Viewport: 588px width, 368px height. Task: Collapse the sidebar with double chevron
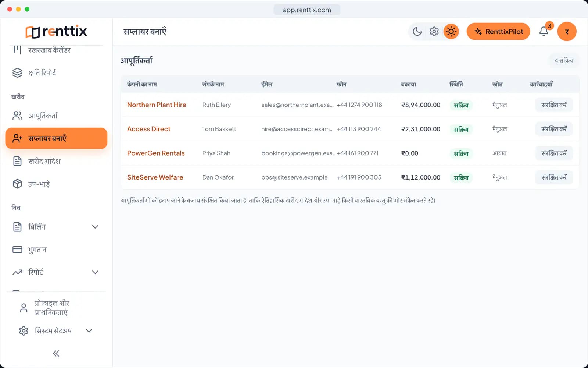[56, 354]
